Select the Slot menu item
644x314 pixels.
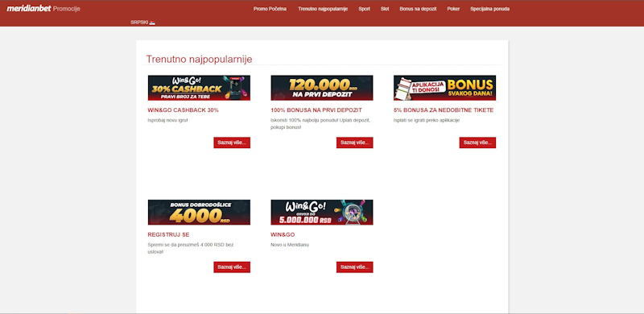coord(385,9)
